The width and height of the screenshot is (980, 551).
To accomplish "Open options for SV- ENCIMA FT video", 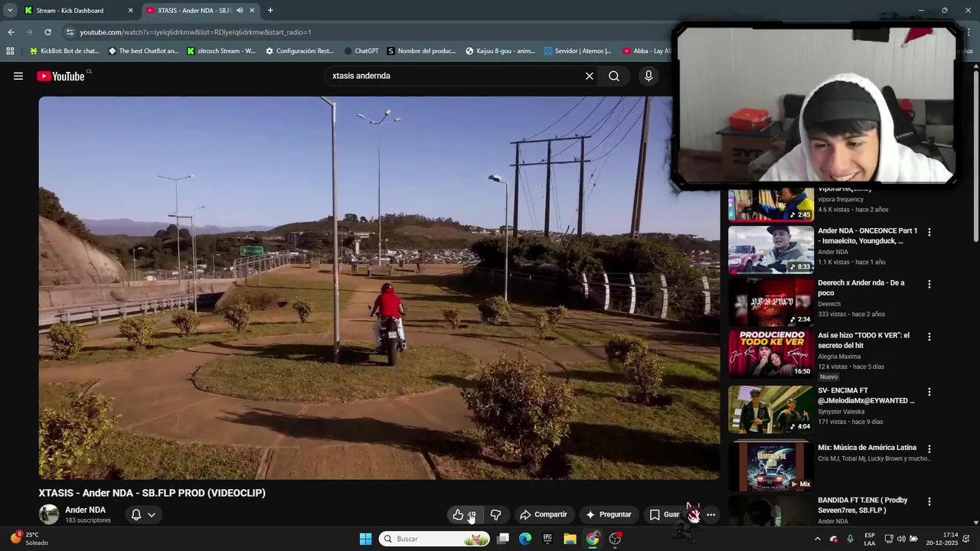I will pos(929,392).
